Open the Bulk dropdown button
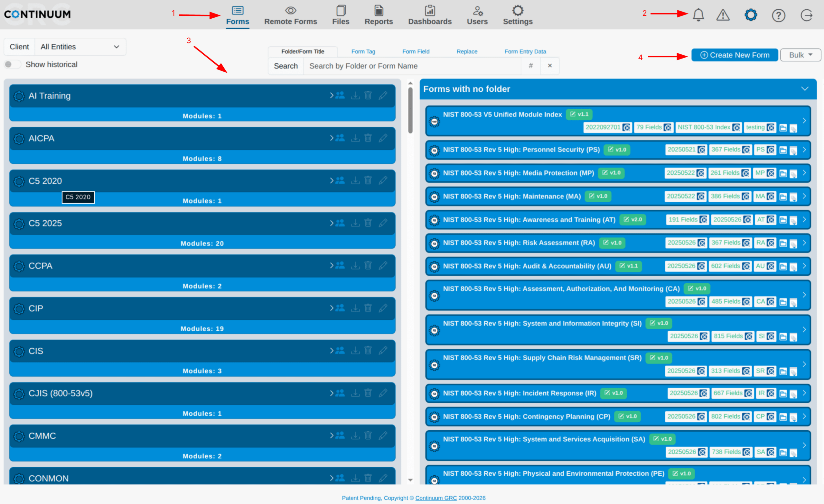The width and height of the screenshot is (824, 504). (800, 55)
